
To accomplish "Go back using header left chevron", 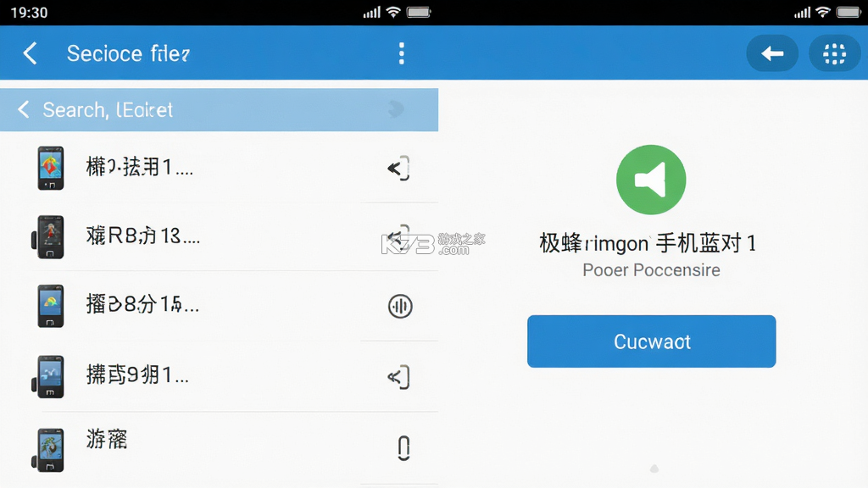I will coord(30,53).
